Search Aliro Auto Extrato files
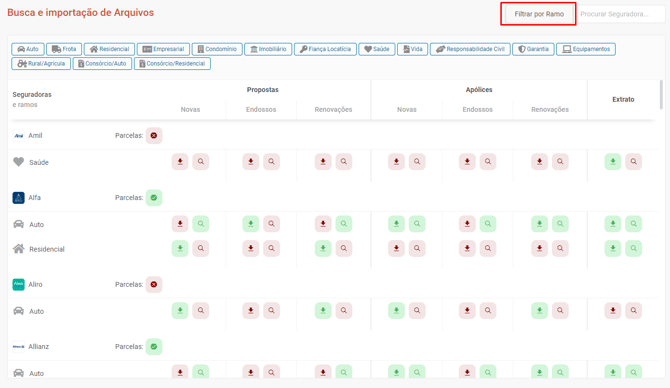Screen dimensions: 670x388 [633, 311]
